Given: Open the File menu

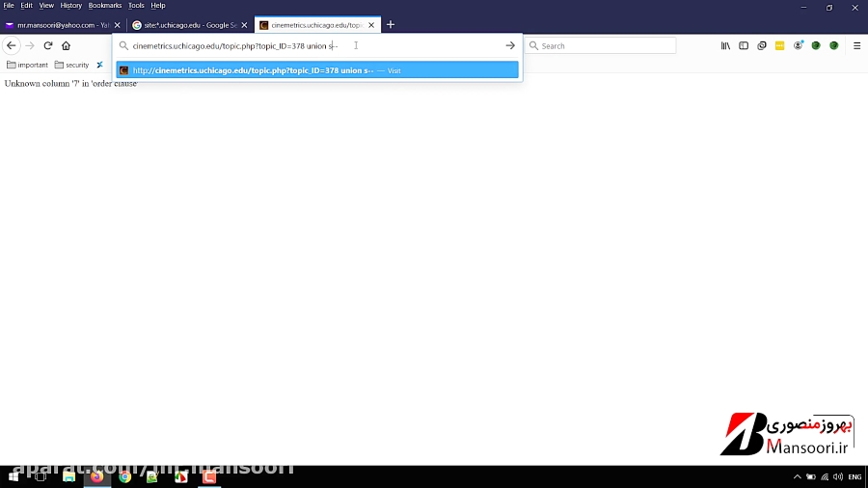Looking at the screenshot, I should (x=9, y=6).
